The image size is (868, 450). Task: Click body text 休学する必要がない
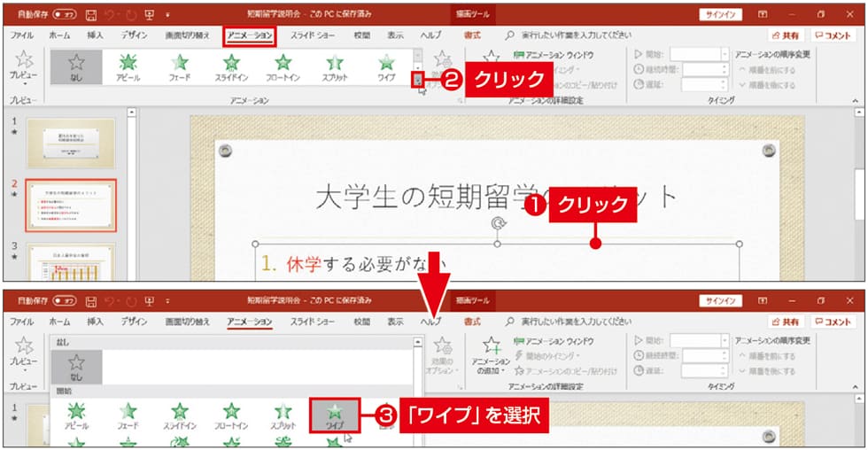coord(366,264)
